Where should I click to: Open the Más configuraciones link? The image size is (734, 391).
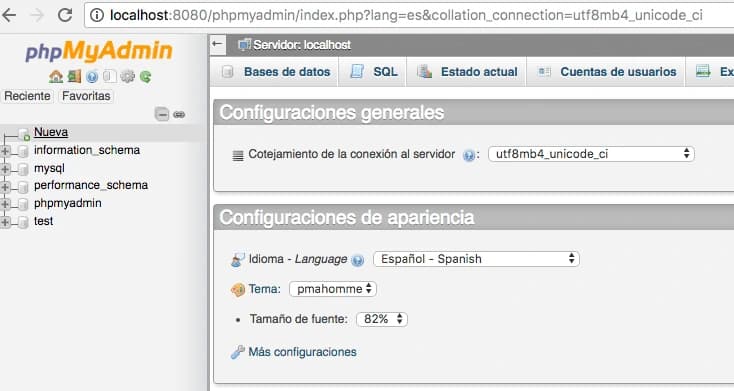tap(302, 352)
